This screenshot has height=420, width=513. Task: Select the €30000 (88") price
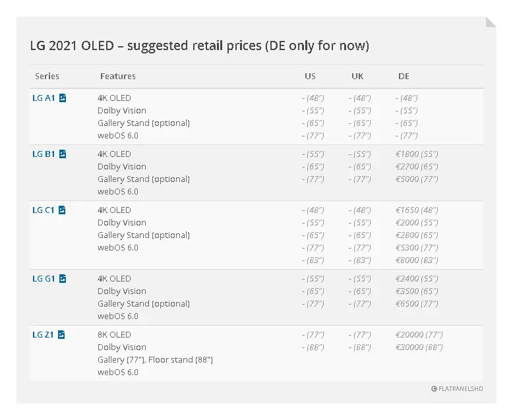coord(419,347)
